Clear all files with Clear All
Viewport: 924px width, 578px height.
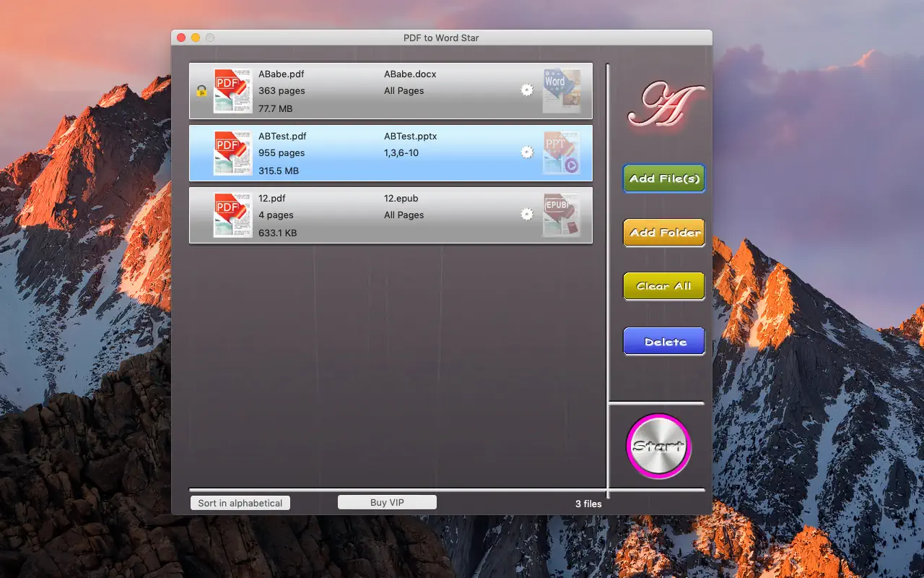(664, 286)
